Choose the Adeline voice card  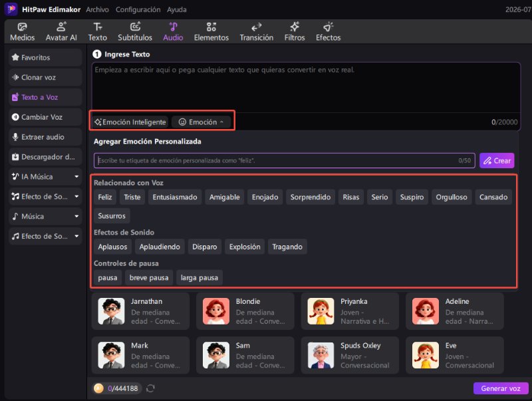(x=455, y=311)
